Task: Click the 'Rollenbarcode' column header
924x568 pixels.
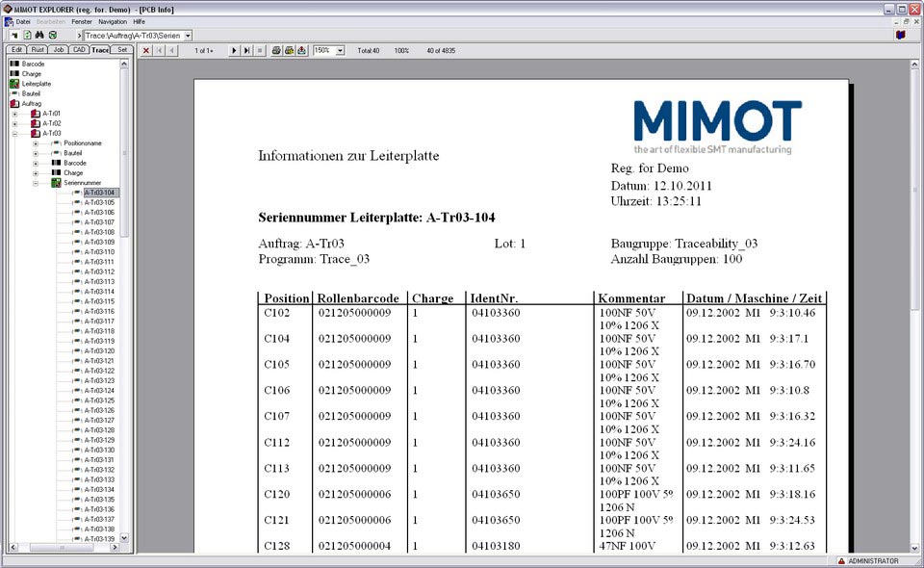Action: (x=358, y=298)
